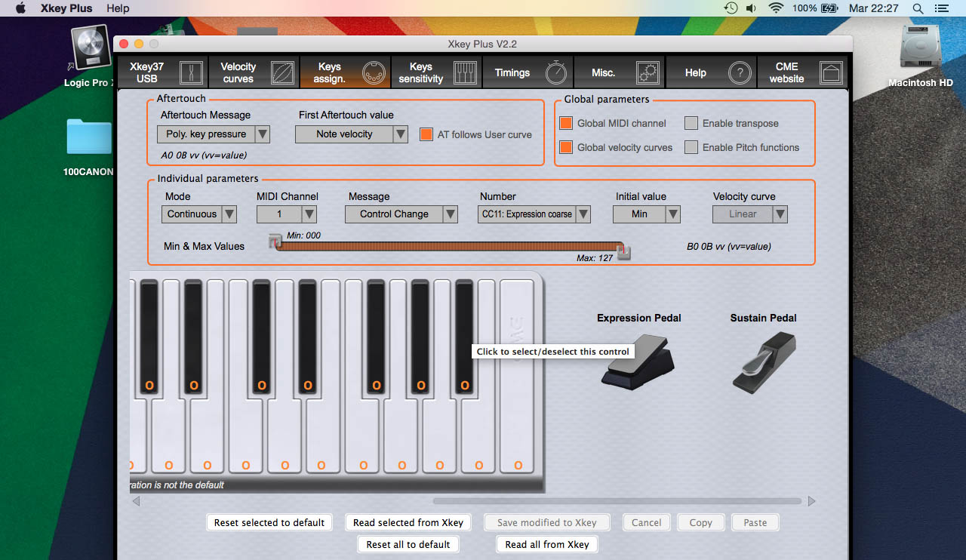Viewport: 966px width, 560px height.
Task: Disable AT follows User curve checkbox
Action: click(x=426, y=134)
